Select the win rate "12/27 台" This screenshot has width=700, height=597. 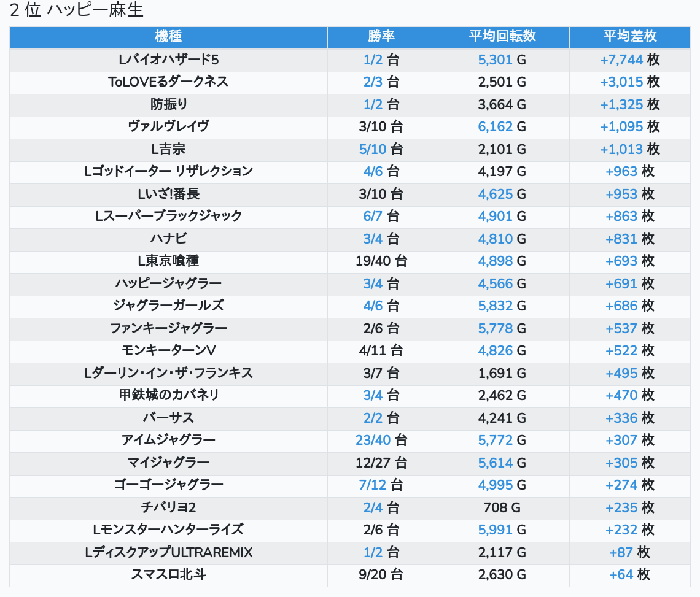[x=381, y=463]
